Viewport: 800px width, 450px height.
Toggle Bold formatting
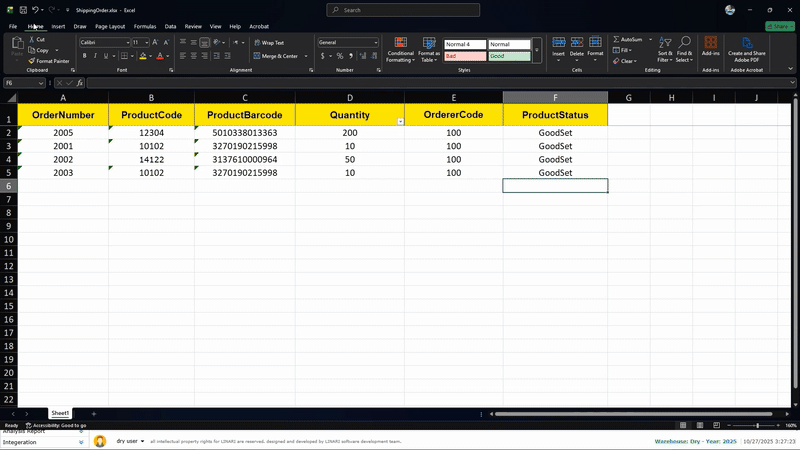pyautogui.click(x=85, y=56)
